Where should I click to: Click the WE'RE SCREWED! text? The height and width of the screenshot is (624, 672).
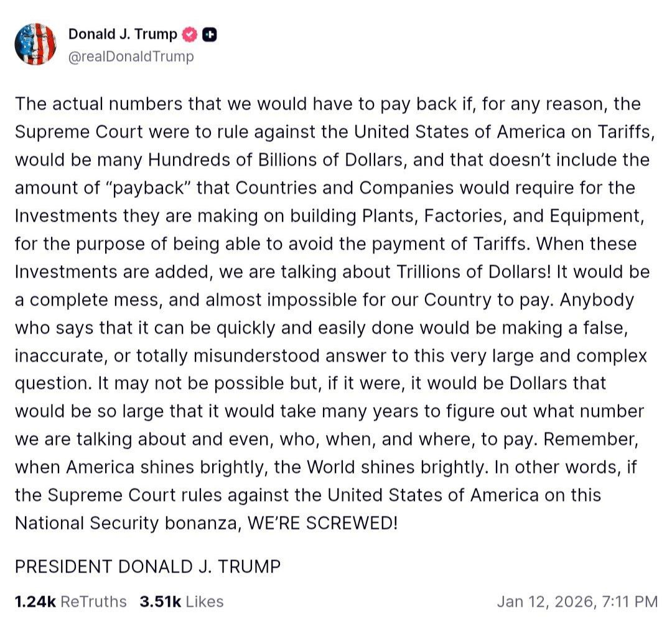pyautogui.click(x=322, y=523)
